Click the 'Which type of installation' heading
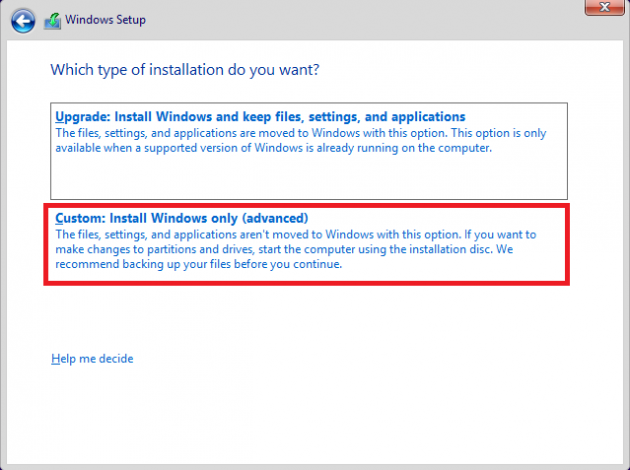The width and height of the screenshot is (630, 470). click(191, 70)
